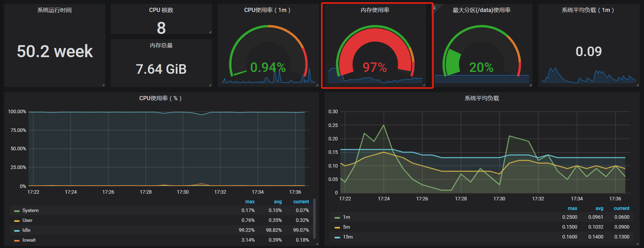Click the 100.00% y-axis label on the CPU graph

pos(17,111)
